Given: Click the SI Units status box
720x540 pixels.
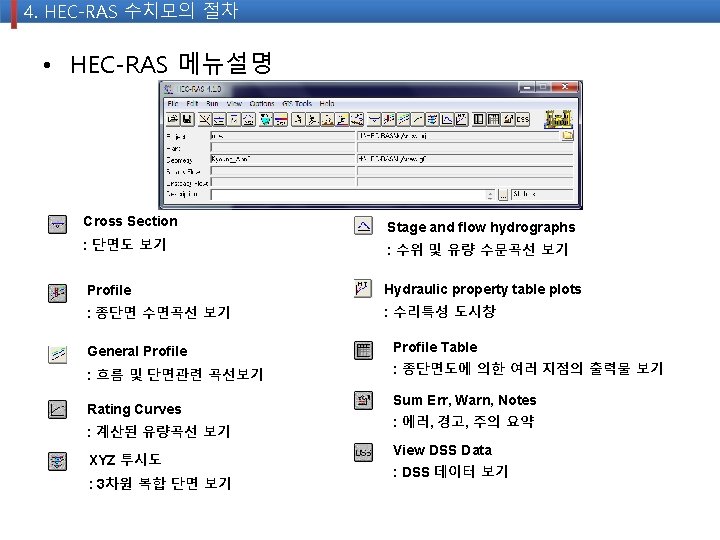Looking at the screenshot, I should tap(542, 194).
